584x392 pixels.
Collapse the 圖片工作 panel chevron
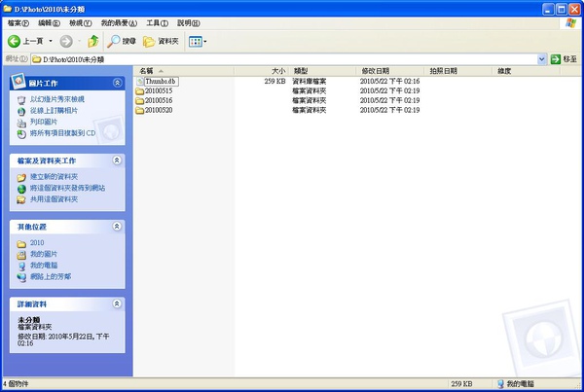[x=117, y=83]
